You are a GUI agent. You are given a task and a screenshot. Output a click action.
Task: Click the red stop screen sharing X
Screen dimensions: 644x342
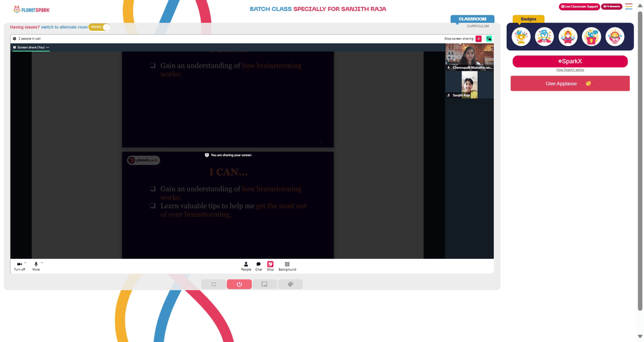pos(478,39)
